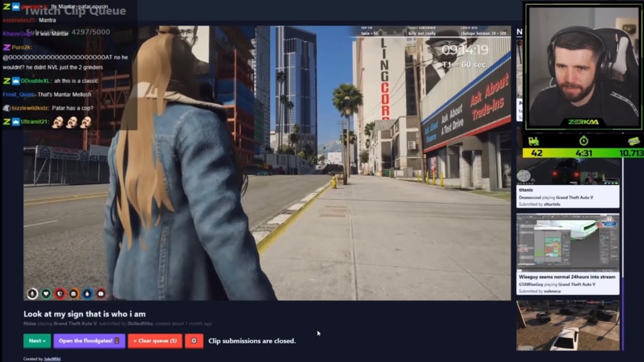644x362 pixels.
Task: Open the Wiseguy seems normal clip thumbnail
Action: 568,243
